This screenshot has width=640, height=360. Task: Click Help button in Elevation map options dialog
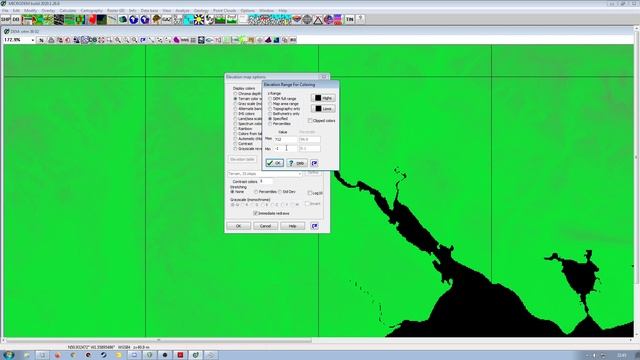coord(292,226)
